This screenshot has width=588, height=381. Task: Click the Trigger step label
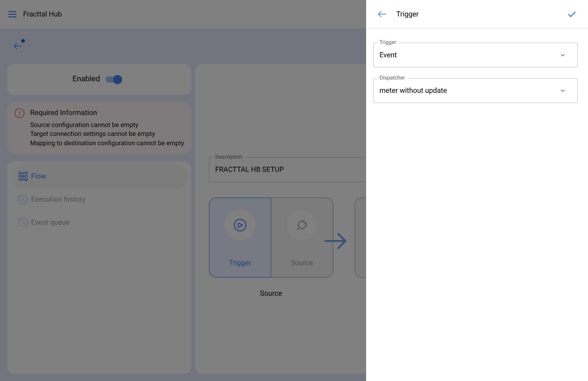(x=240, y=263)
